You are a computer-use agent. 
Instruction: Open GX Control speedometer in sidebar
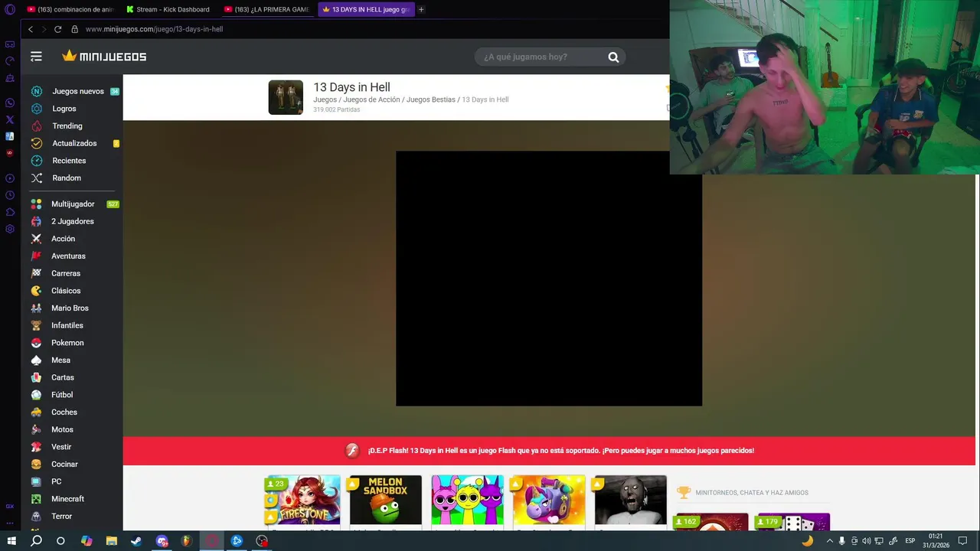[x=10, y=61]
